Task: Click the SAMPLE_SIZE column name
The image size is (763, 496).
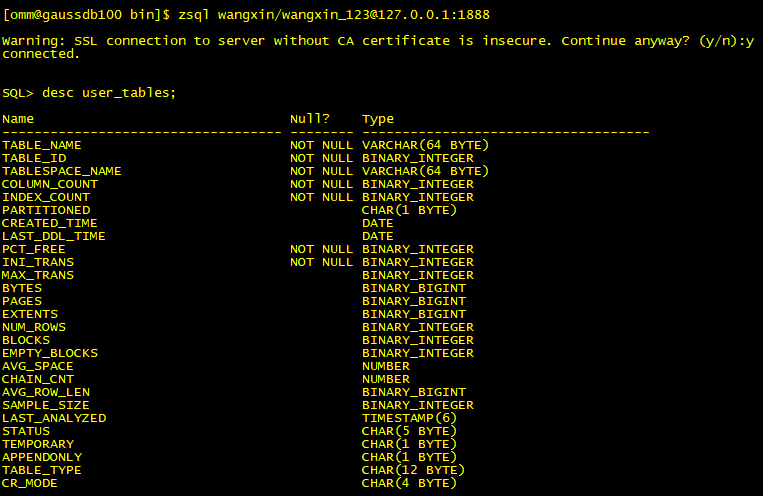Action: pyautogui.click(x=46, y=405)
